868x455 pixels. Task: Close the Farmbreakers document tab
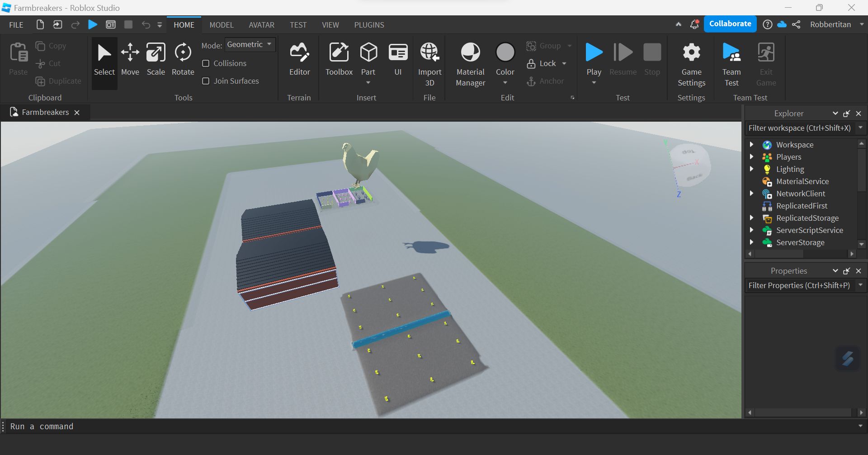tap(77, 113)
